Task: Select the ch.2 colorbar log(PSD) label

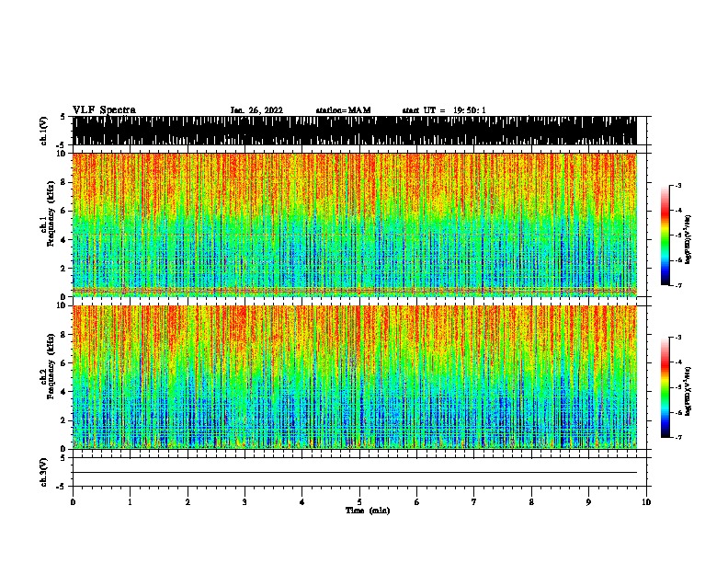Action: (x=688, y=391)
